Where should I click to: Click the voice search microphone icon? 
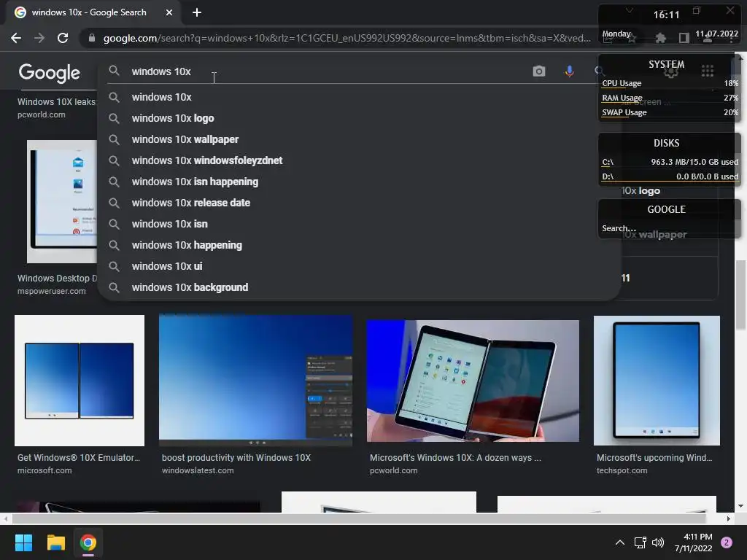pos(569,71)
